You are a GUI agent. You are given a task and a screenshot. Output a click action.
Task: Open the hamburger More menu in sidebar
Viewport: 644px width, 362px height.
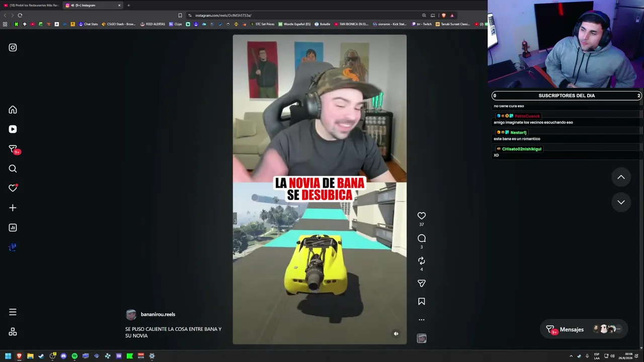tap(13, 312)
